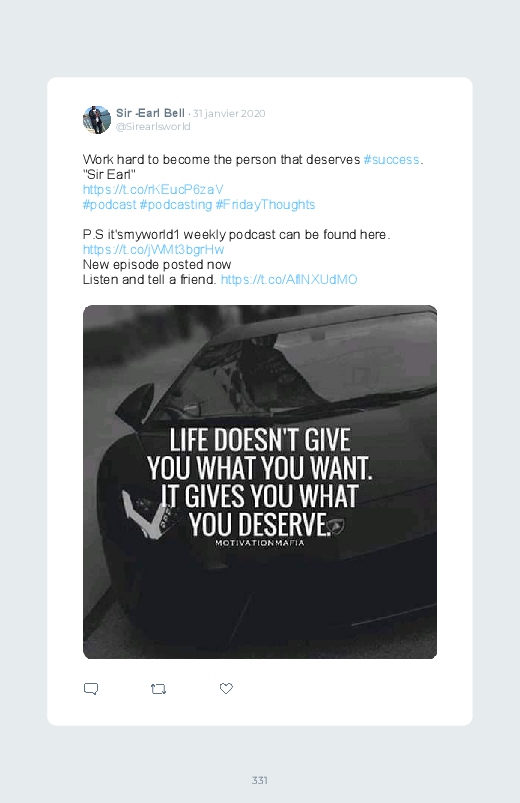The width and height of the screenshot is (520, 803).
Task: Click the 31 janvier 2020 timestamp
Action: point(229,114)
